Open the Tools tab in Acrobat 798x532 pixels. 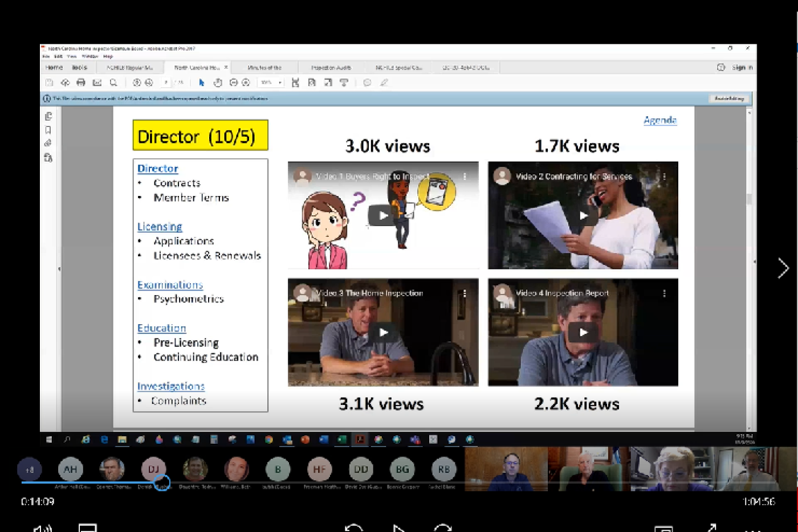pos(80,67)
